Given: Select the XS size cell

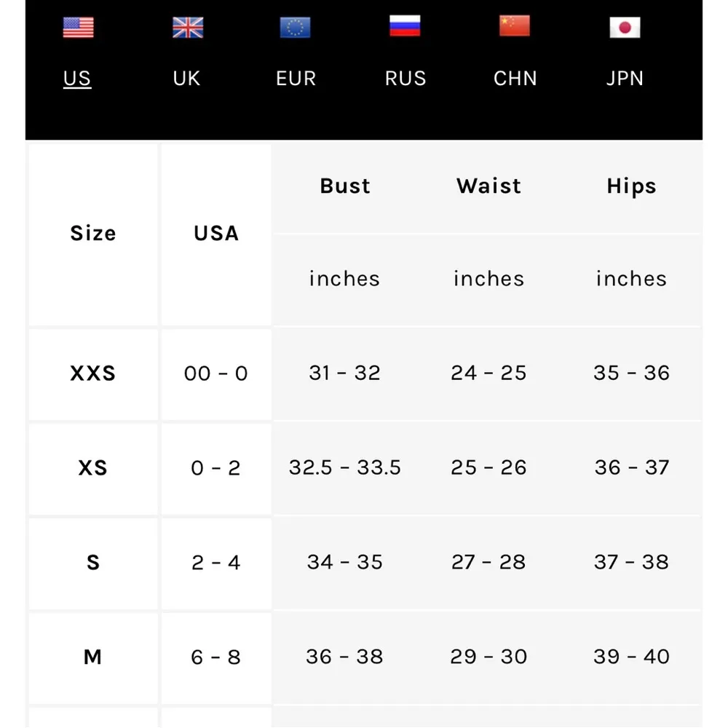Looking at the screenshot, I should click(93, 468).
